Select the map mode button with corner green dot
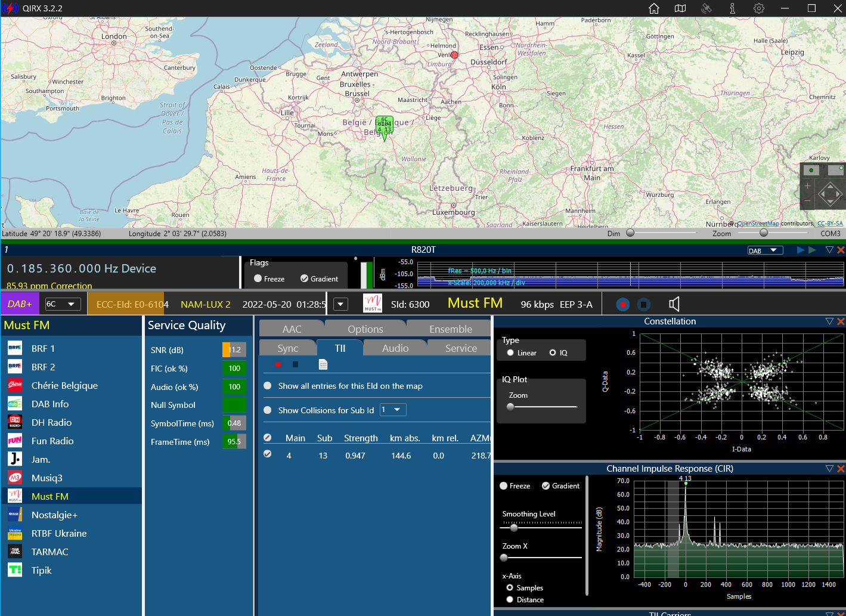 pyautogui.click(x=836, y=170)
